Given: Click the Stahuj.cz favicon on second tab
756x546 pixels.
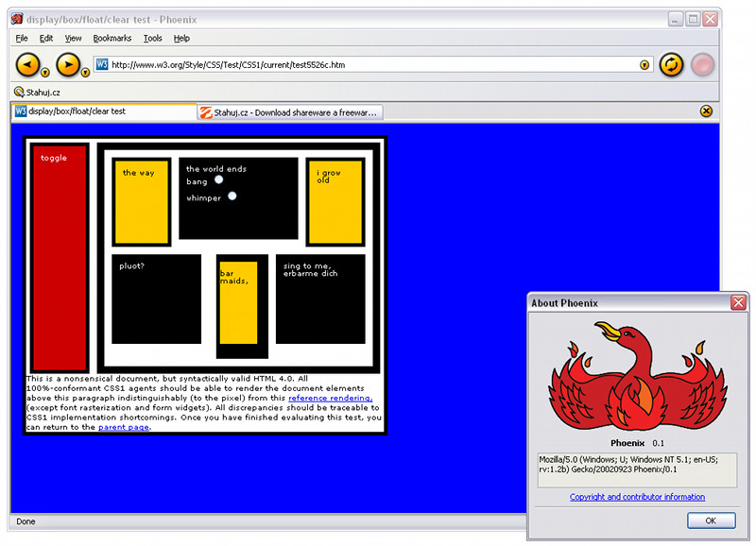Looking at the screenshot, I should pos(206,112).
